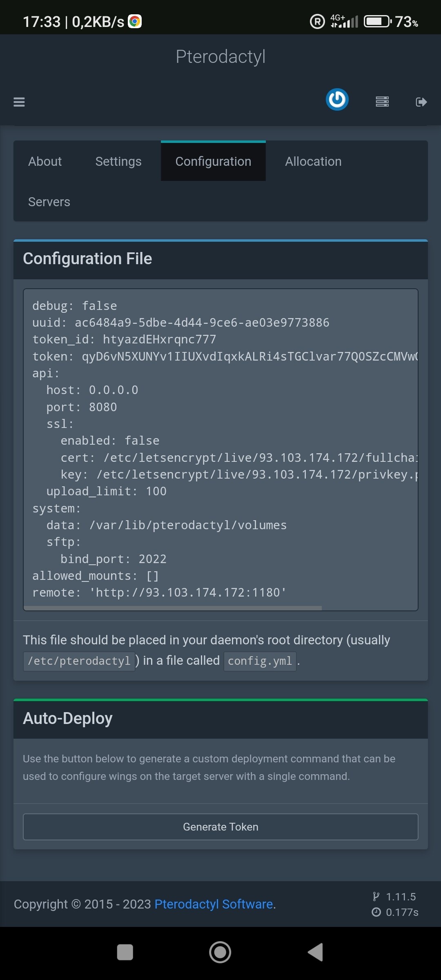Click the Generate Token button
Screen dimensions: 441x980
220,827
